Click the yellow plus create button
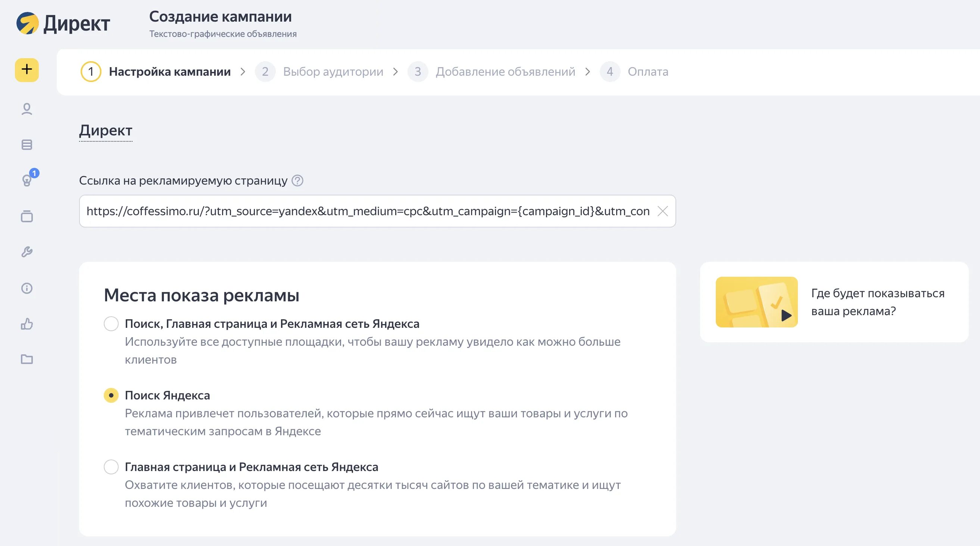 26,70
